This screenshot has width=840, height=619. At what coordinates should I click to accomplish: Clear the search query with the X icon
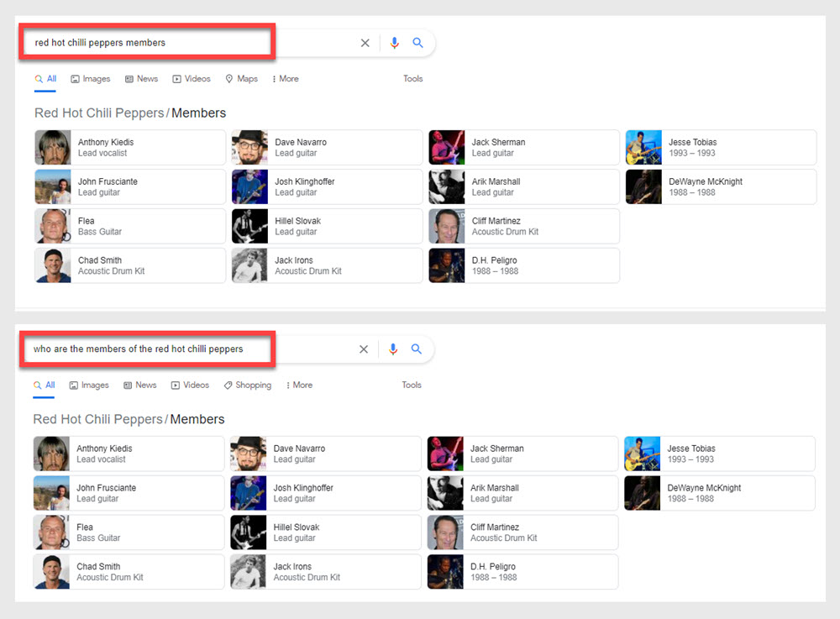coord(365,43)
